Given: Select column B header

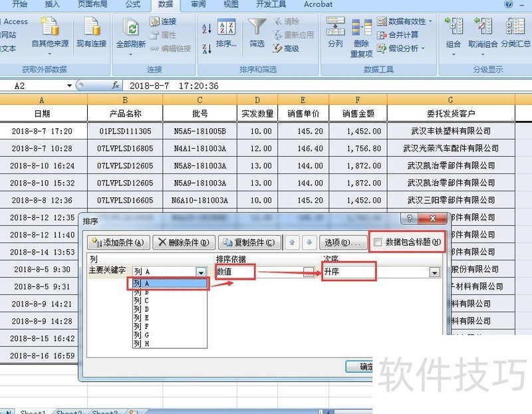Looking at the screenshot, I should point(125,100).
